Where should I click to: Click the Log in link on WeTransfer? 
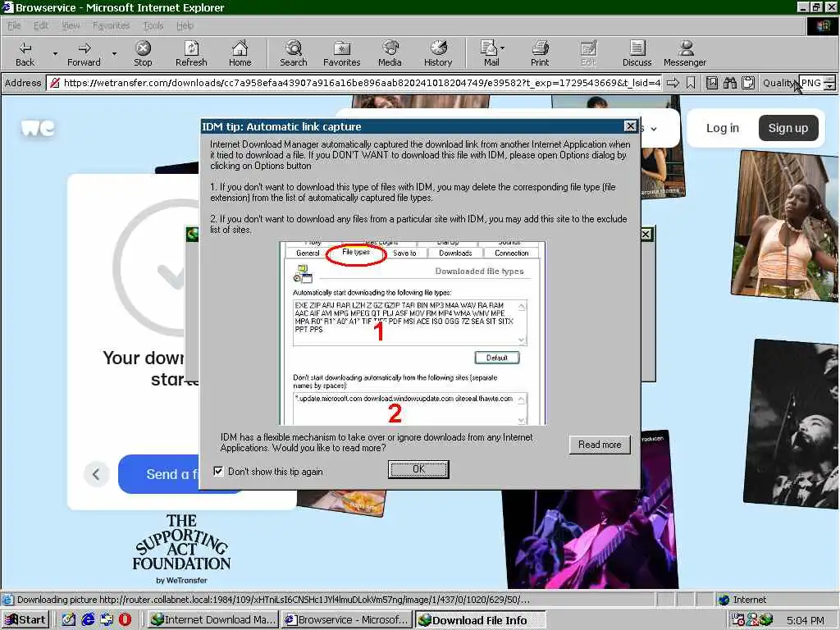[x=722, y=128]
